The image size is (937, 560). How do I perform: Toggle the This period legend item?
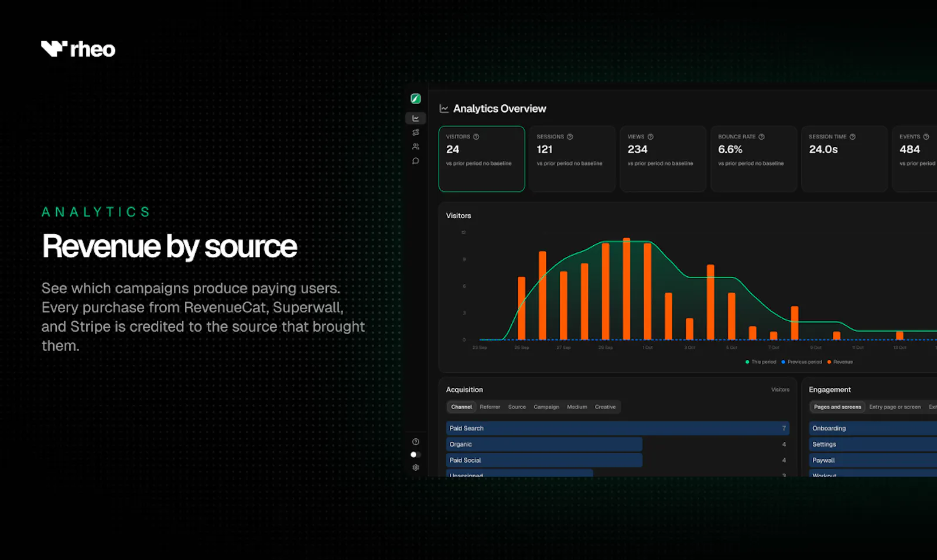[x=761, y=362]
